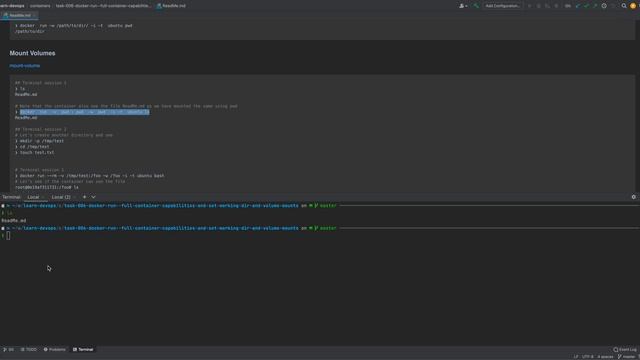This screenshot has width=640, height=360.
Task: Click UTF-8 encoding in status bar
Action: click(x=588, y=357)
